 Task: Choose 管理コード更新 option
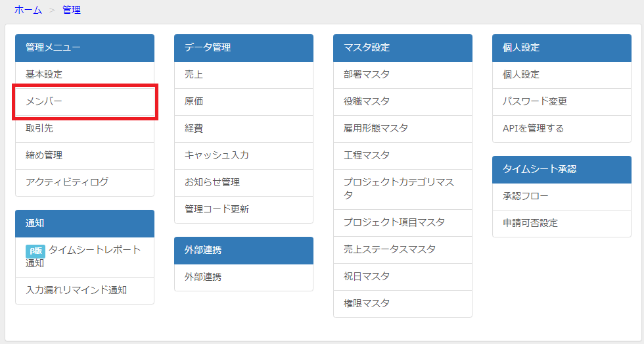coord(244,209)
